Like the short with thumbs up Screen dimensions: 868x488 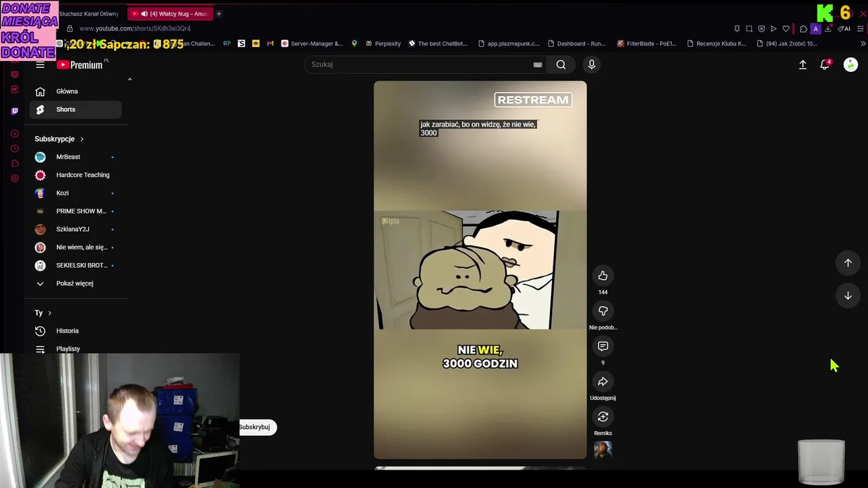pyautogui.click(x=603, y=276)
